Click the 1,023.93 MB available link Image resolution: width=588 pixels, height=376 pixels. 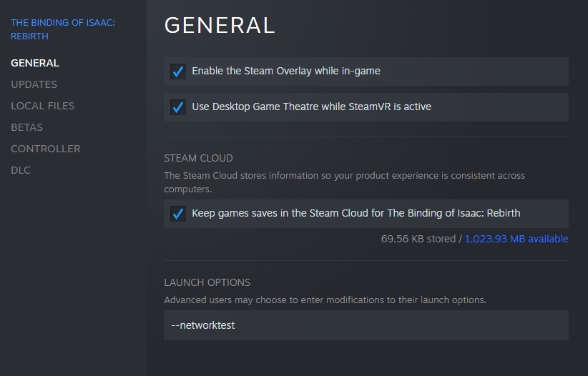516,239
